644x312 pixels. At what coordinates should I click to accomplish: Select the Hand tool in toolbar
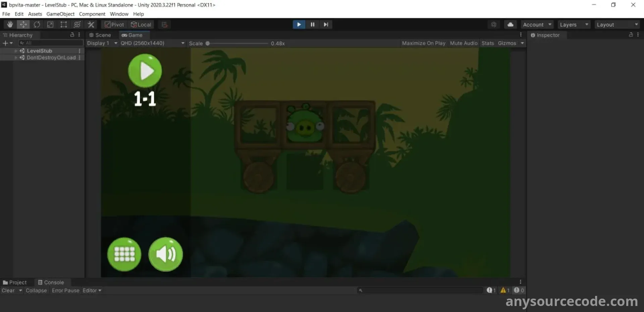[x=10, y=24]
